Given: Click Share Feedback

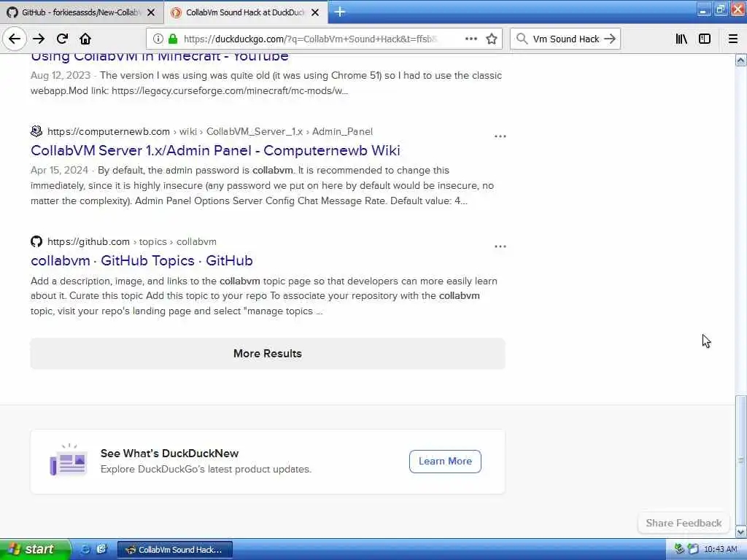Looking at the screenshot, I should coord(683,523).
